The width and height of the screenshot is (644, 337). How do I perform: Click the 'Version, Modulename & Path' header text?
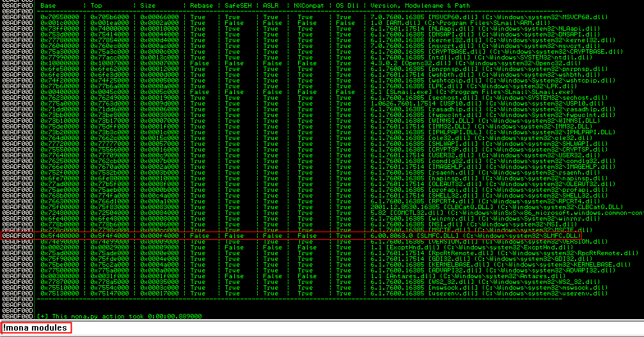pos(420,6)
